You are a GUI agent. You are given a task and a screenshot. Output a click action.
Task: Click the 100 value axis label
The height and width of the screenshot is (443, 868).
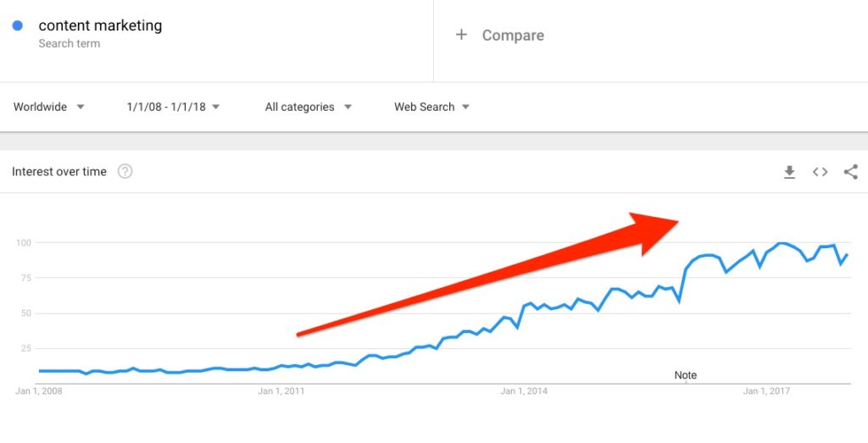coord(24,242)
